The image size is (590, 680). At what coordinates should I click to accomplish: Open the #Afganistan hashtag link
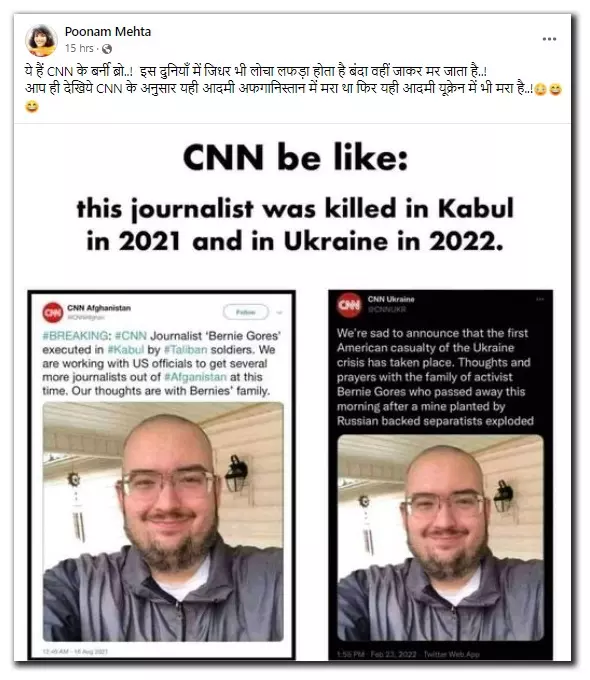[195, 377]
